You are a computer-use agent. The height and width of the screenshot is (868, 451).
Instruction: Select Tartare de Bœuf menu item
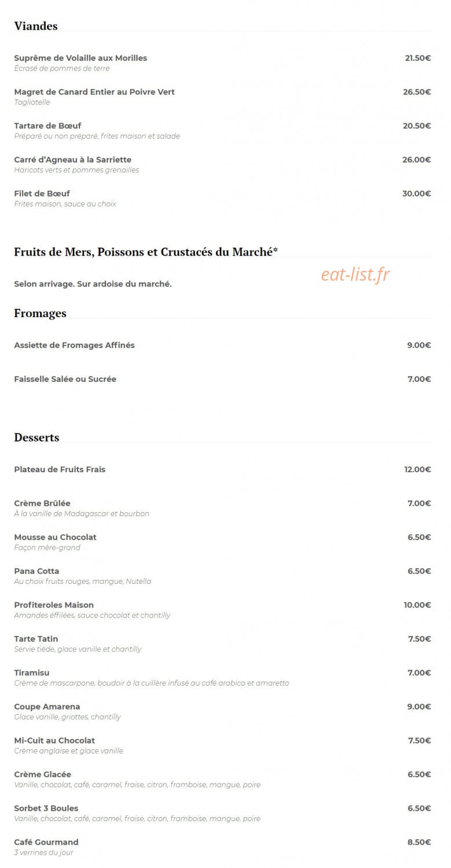tap(47, 126)
